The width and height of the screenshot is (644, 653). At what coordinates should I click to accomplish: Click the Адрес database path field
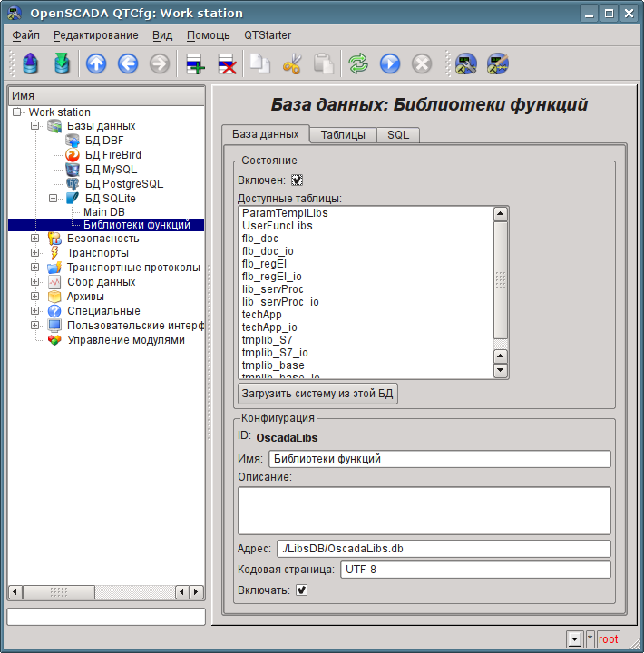click(x=443, y=549)
